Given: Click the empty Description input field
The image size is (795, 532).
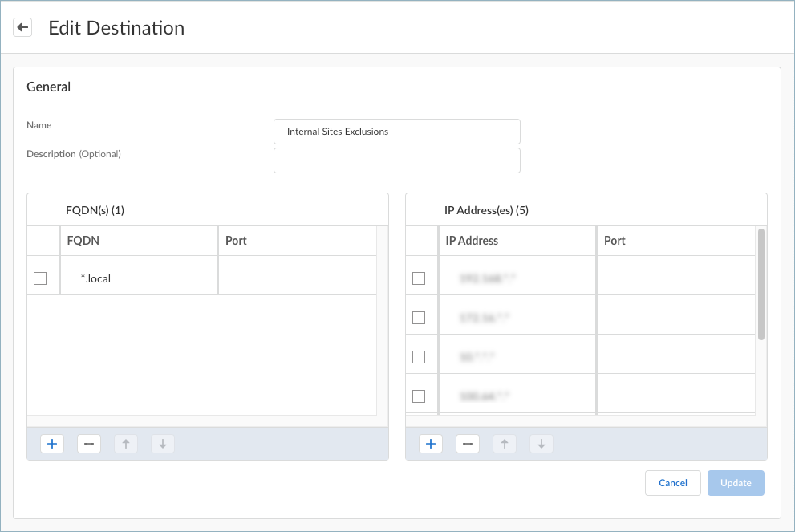Looking at the screenshot, I should click(396, 160).
